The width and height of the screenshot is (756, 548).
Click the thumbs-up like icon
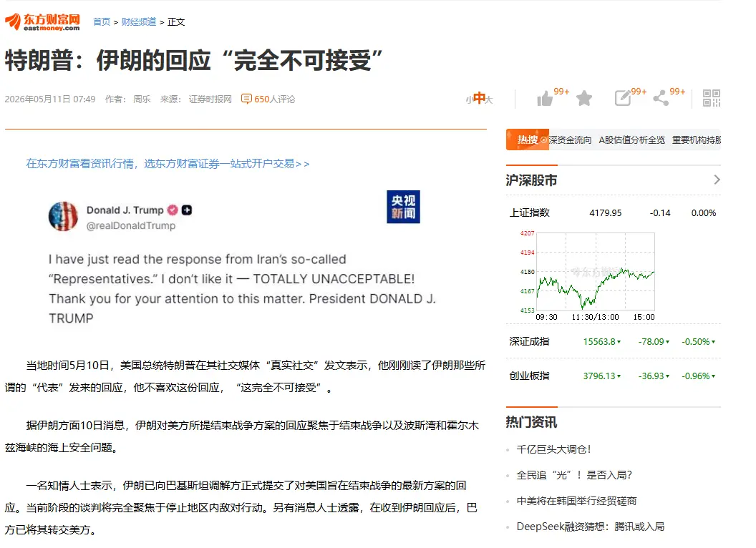tap(546, 98)
